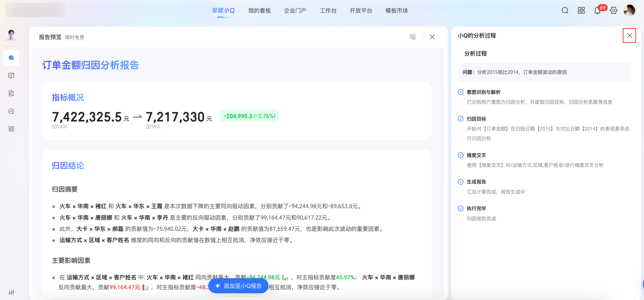Screen dimensions: 644x300
Task: Open the book-style sidebar icon
Action: pyautogui.click(x=11, y=76)
